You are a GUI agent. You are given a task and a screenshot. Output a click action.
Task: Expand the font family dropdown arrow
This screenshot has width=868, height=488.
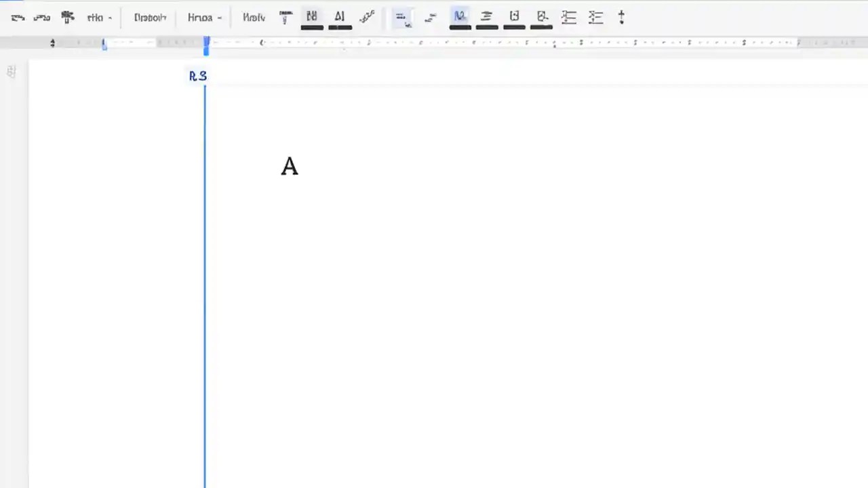click(219, 17)
